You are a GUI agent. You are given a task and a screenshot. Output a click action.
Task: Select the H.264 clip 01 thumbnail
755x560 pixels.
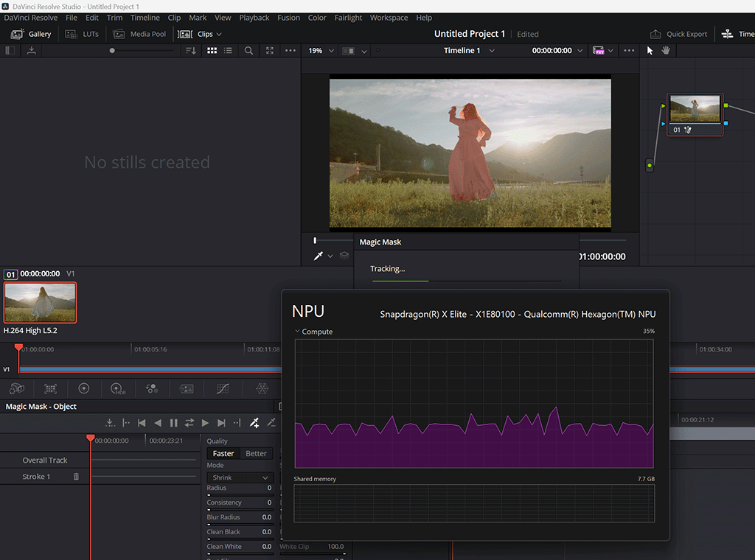(x=40, y=302)
